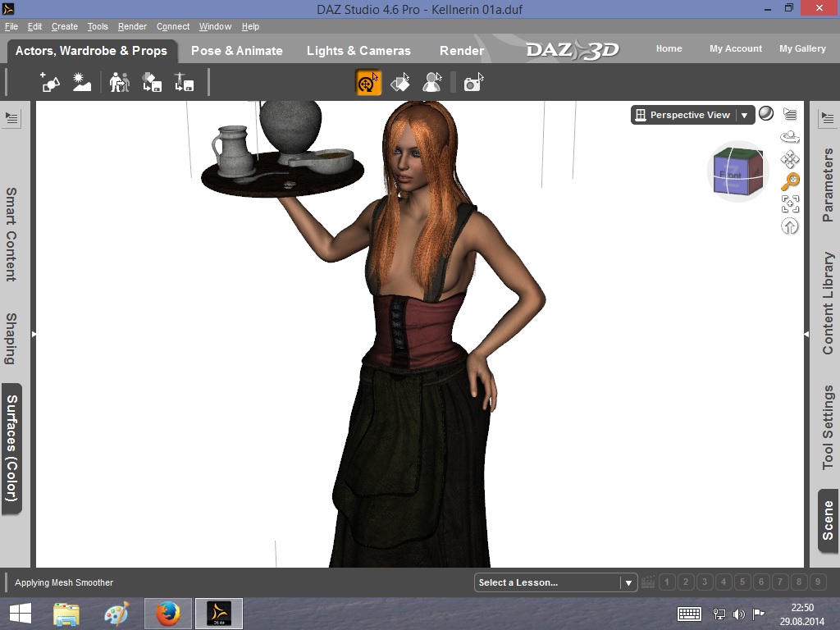Click the orbit camera control icon
Image resolution: width=840 pixels, height=630 pixels.
pos(790,137)
